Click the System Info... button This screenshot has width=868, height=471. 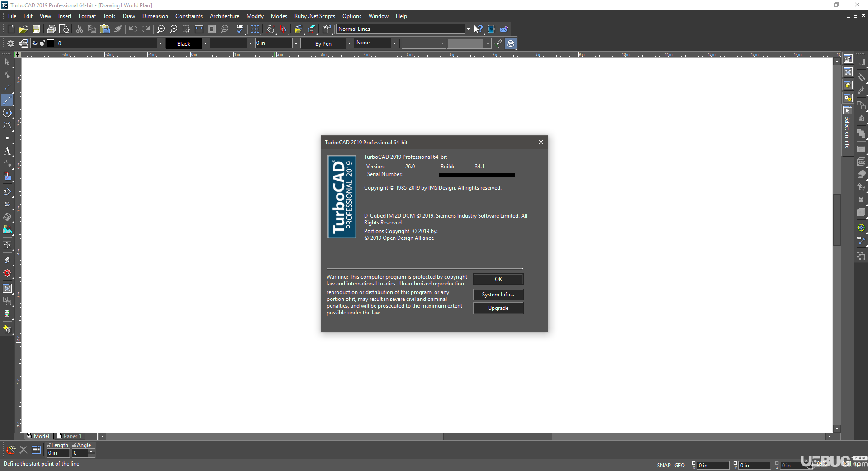(498, 295)
